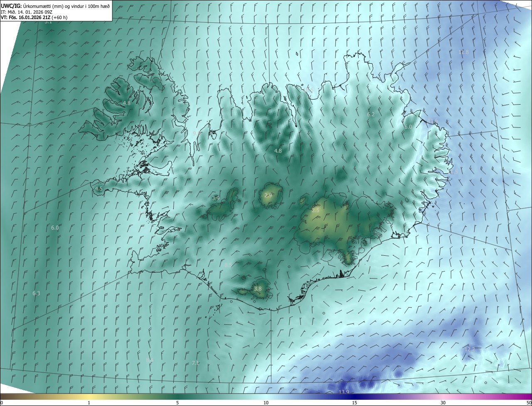This screenshot has width=532, height=406.
Task: Click the color scale tick labelled 10
Action: pos(266,403)
